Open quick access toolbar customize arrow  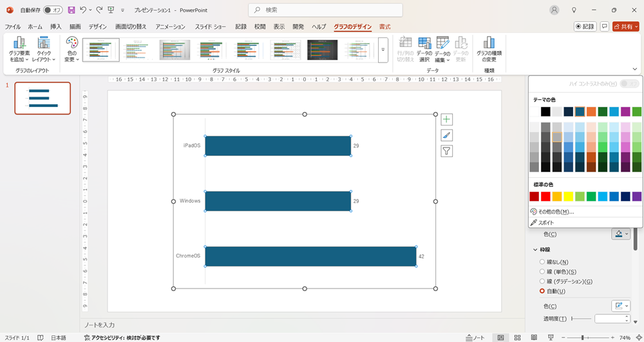click(x=122, y=10)
